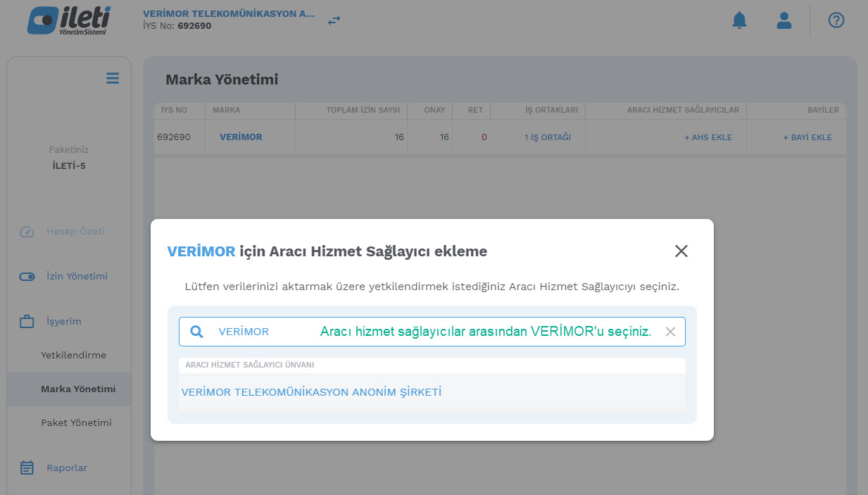Open the user profile icon
868x495 pixels.
pyautogui.click(x=784, y=20)
